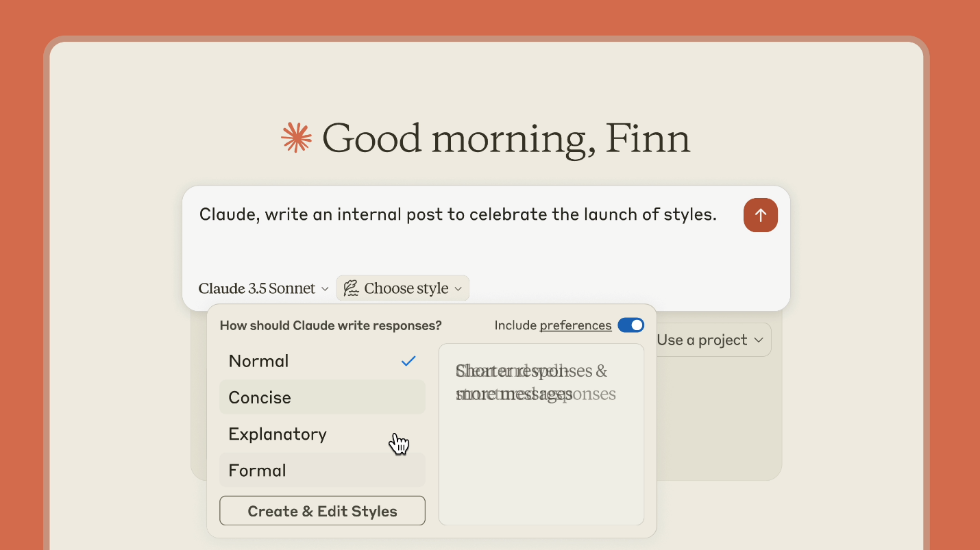The height and width of the screenshot is (550, 980).
Task: Click the style feather icon
Action: pyautogui.click(x=351, y=288)
